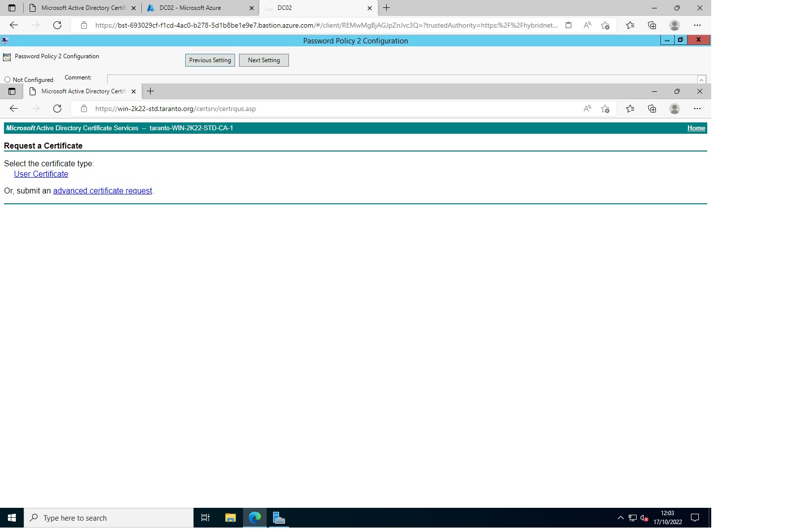
Task: Open Task View on the taskbar
Action: 205,518
